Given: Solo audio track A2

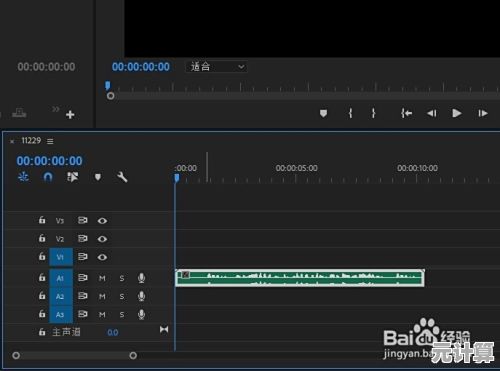Looking at the screenshot, I should 122,296.
